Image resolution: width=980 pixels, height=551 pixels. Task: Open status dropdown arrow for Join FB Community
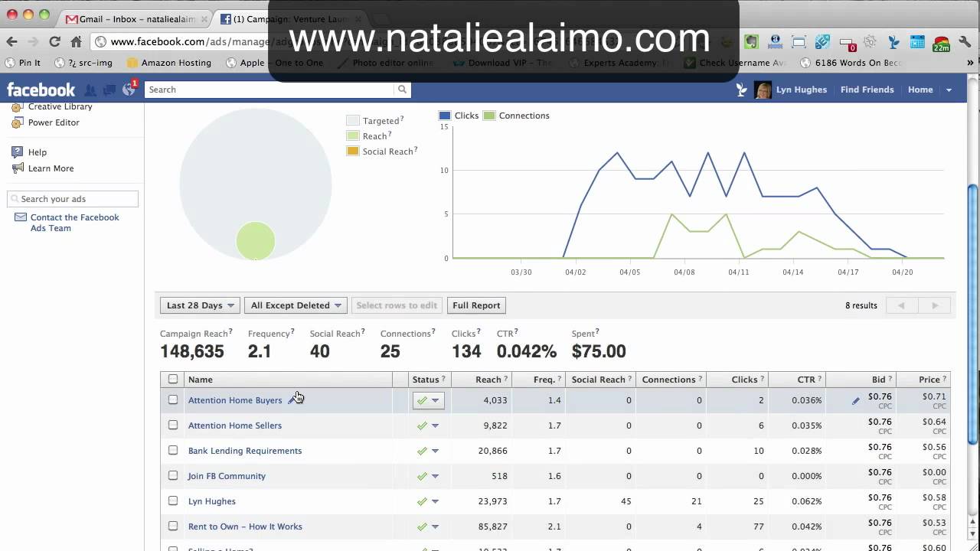click(x=435, y=476)
